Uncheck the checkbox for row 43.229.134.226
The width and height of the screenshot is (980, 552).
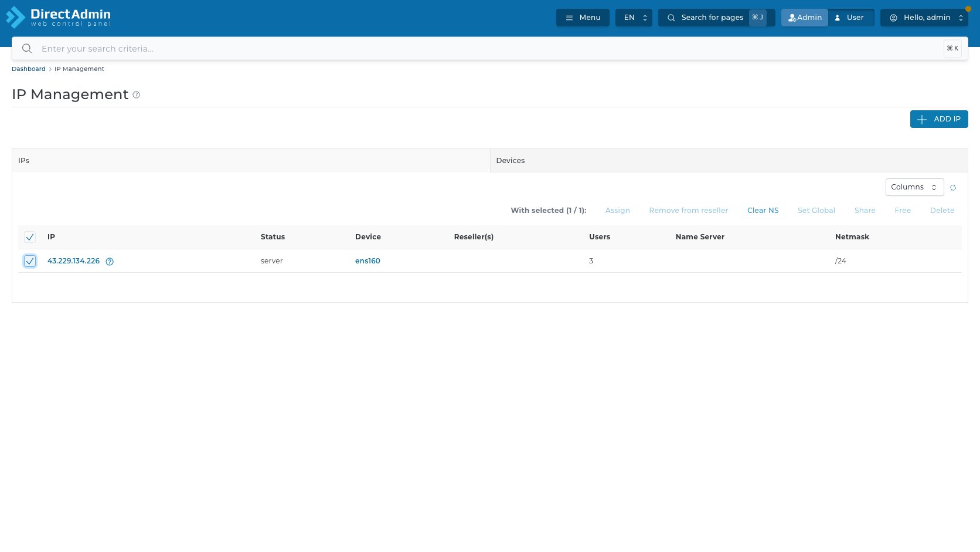[x=30, y=261]
